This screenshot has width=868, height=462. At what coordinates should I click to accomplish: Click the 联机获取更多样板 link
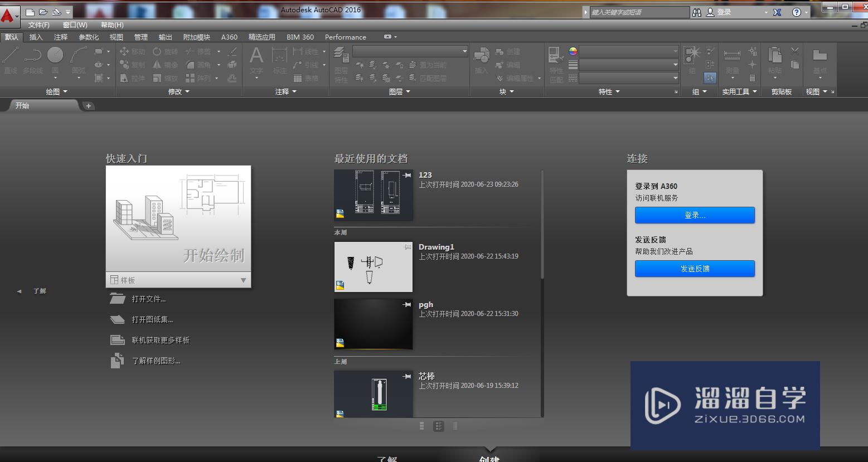[x=150, y=340]
